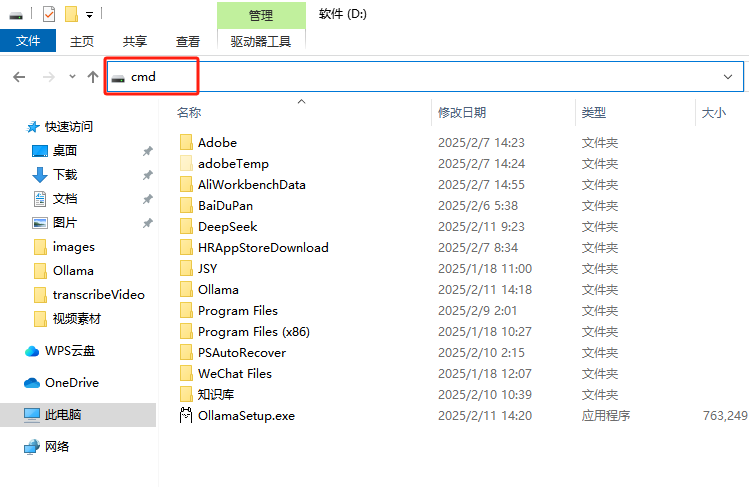Click the PSAutoRecover folder icon
The height and width of the screenshot is (487, 749).
pos(186,352)
